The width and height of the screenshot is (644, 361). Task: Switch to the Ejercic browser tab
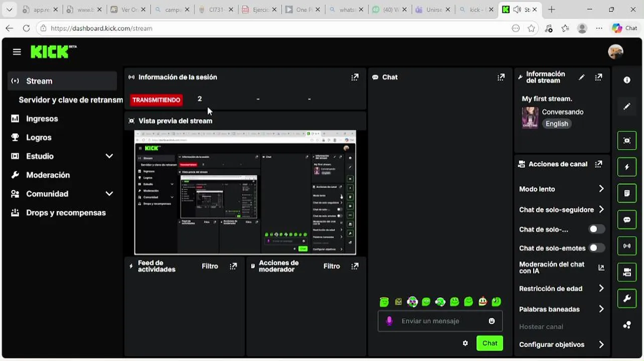[259, 10]
